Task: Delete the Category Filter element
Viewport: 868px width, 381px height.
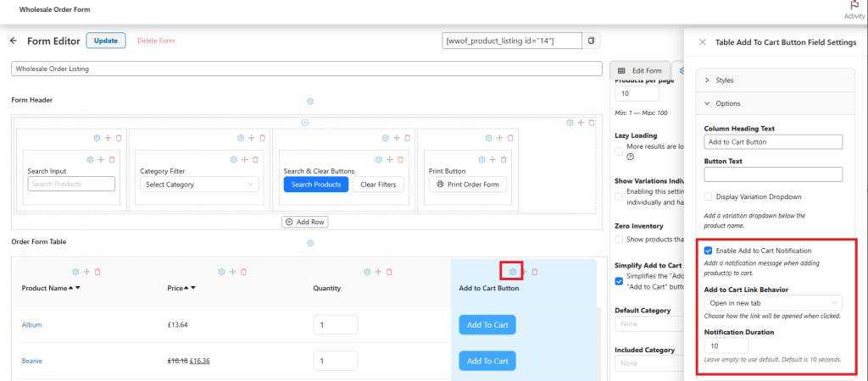Action: tap(255, 159)
